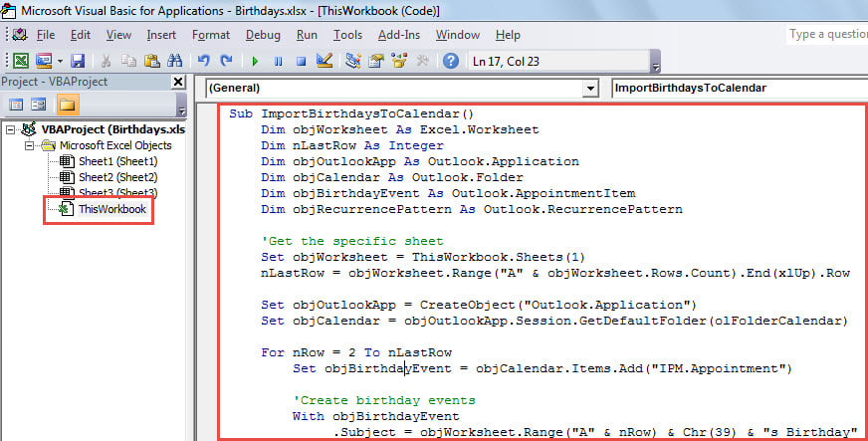Open the Window menu
Screen dimensions: 868x441
click(457, 35)
